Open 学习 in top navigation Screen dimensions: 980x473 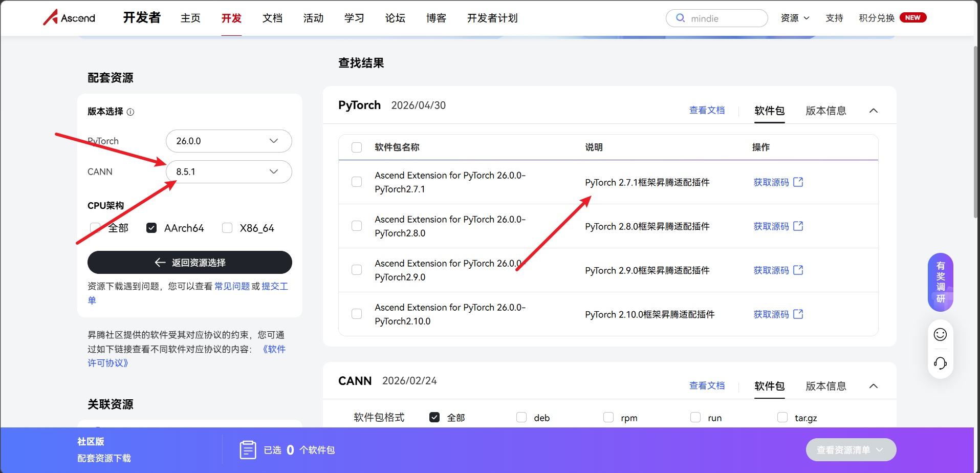pyautogui.click(x=354, y=18)
